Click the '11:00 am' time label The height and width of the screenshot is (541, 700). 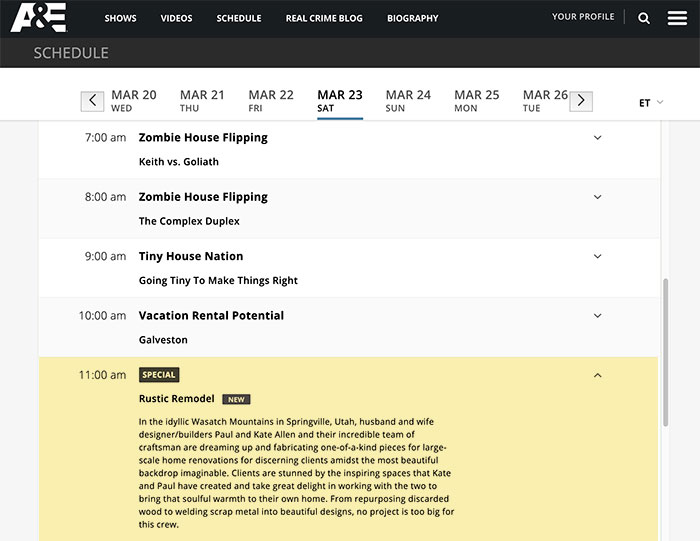coord(102,375)
